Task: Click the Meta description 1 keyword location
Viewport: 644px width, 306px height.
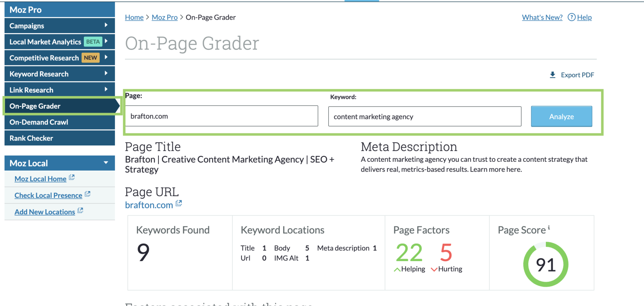Action: click(x=347, y=248)
